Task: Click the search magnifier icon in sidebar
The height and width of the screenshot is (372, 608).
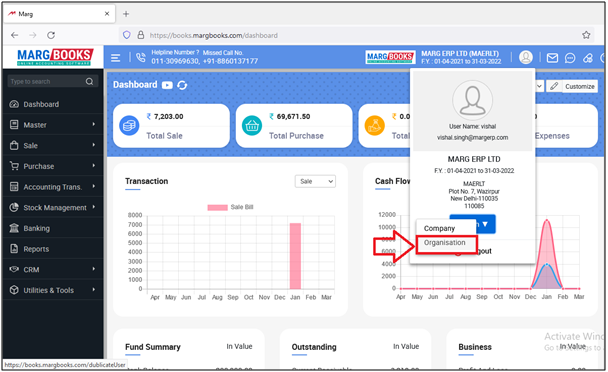Action: click(x=90, y=81)
